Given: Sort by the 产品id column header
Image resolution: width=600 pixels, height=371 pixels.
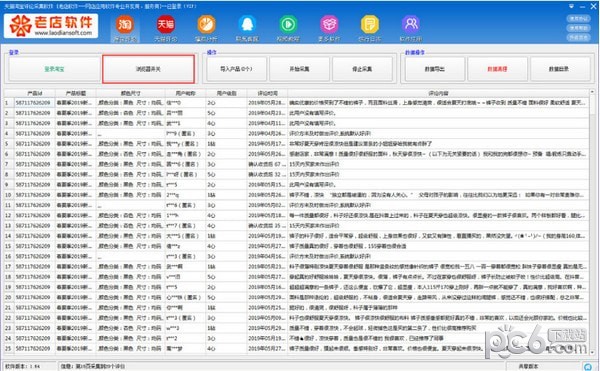Looking at the screenshot, I should tap(35, 93).
